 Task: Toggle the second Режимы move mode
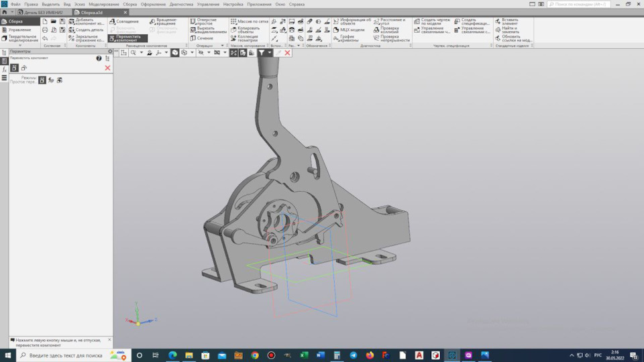[x=51, y=80]
